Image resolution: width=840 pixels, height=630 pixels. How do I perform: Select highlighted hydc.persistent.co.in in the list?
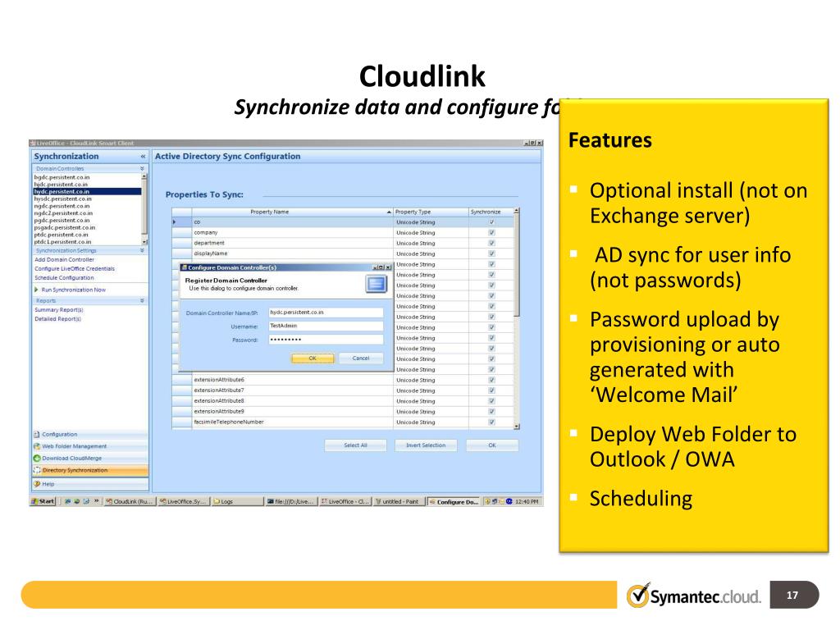87,191
